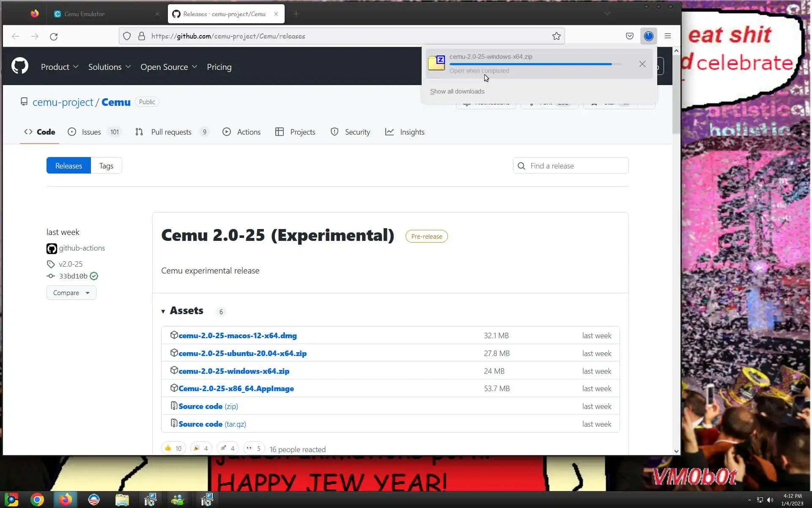Image resolution: width=812 pixels, height=508 pixels.
Task: Open Firefox hamburger application menu
Action: pyautogui.click(x=668, y=36)
